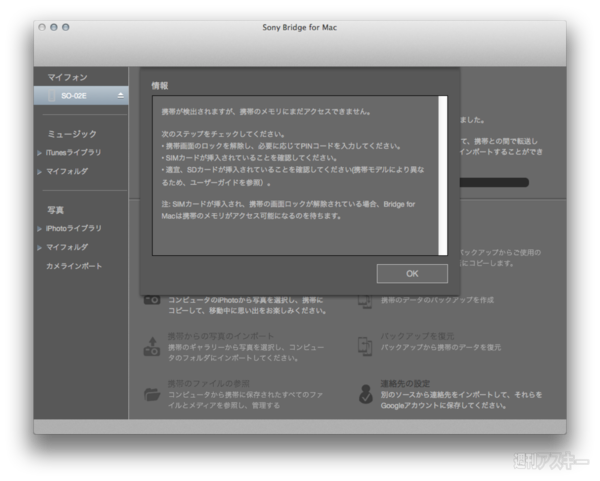The width and height of the screenshot is (600, 481).
Task: Click the 写真 section header
Action: [x=55, y=210]
